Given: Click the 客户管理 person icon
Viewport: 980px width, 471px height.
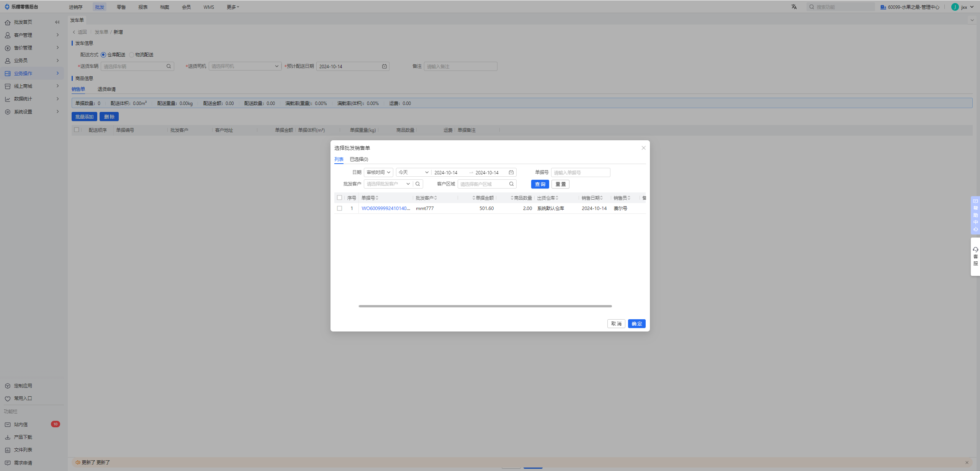Looking at the screenshot, I should (7, 35).
